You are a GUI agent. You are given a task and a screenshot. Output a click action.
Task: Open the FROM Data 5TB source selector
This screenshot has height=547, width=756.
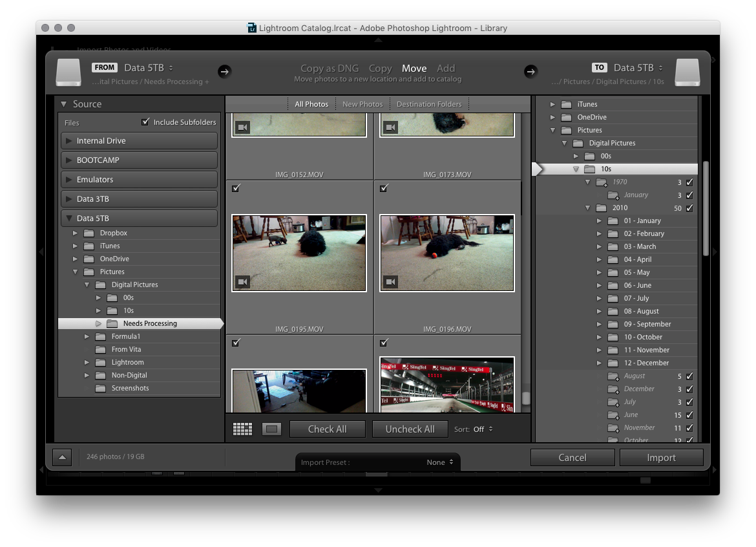149,67
